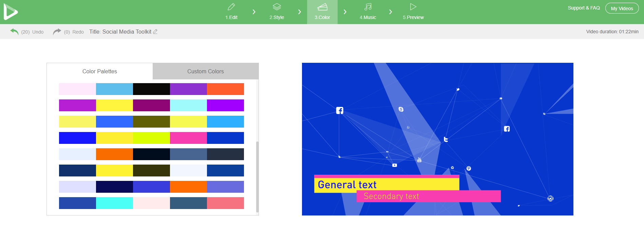
Task: Click chevron between Style and Color
Action: coord(300,12)
